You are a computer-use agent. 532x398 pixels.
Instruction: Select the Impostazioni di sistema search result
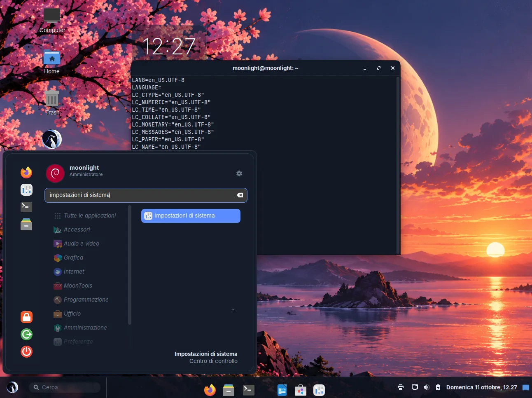coord(191,216)
